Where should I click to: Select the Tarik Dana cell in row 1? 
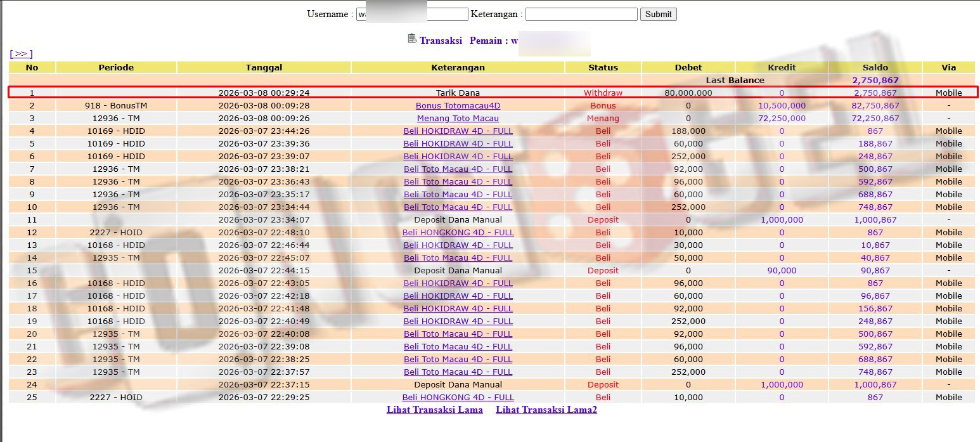coord(458,93)
